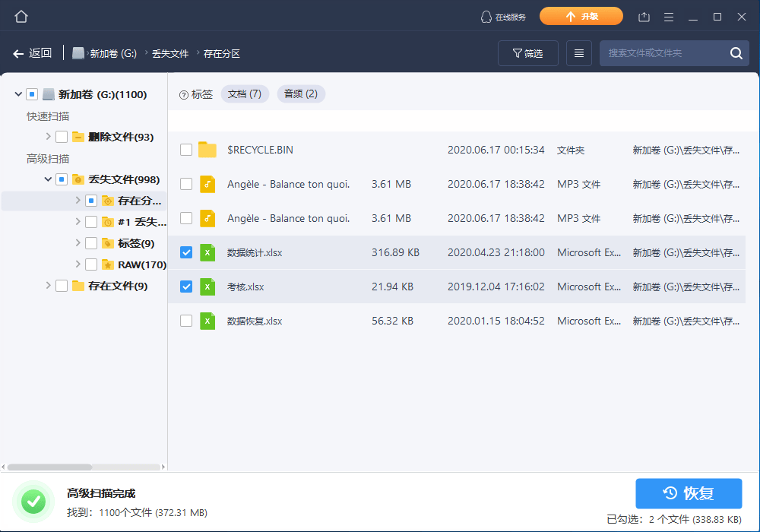Screen dimensions: 760x532
Task: Uncheck the 数据统计.xlsx checkbox
Action: pos(186,252)
